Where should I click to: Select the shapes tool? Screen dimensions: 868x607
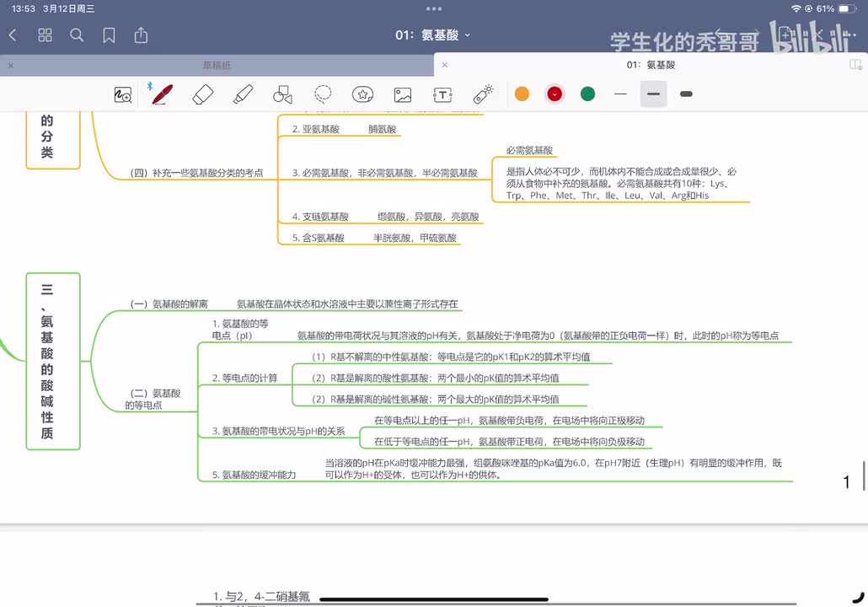pos(283,94)
